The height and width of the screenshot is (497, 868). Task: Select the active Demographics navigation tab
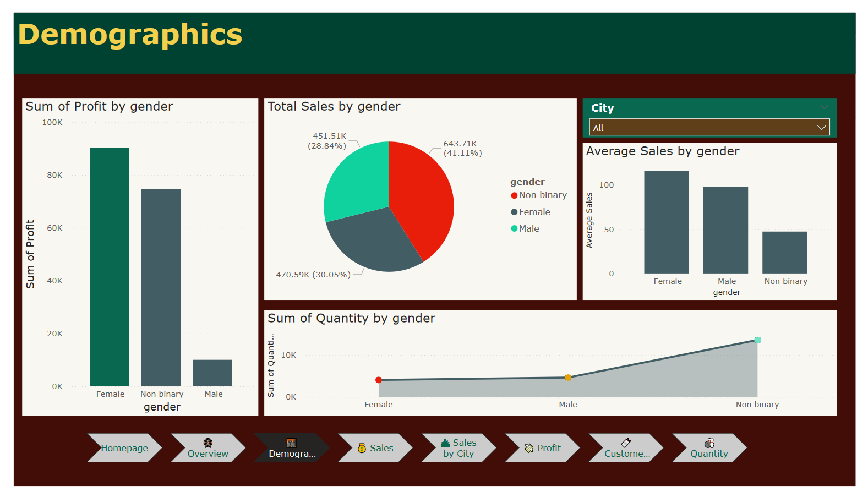[292, 447]
